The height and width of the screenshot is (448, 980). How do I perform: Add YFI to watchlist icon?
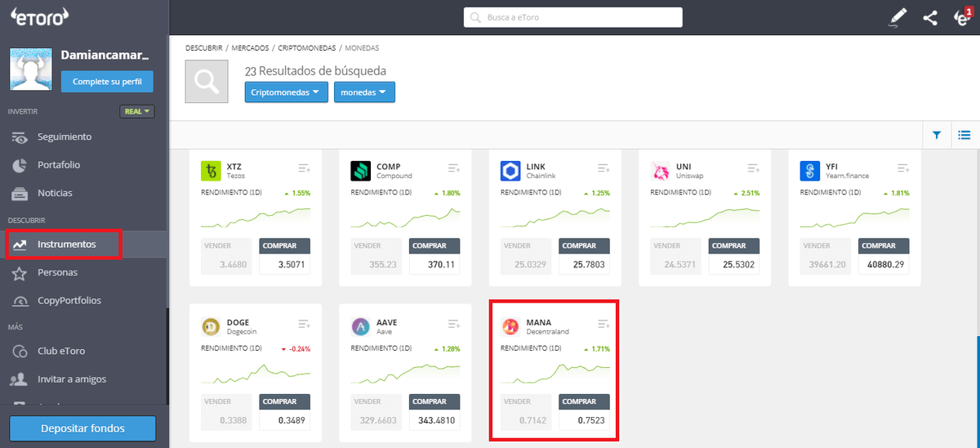pos(903,168)
